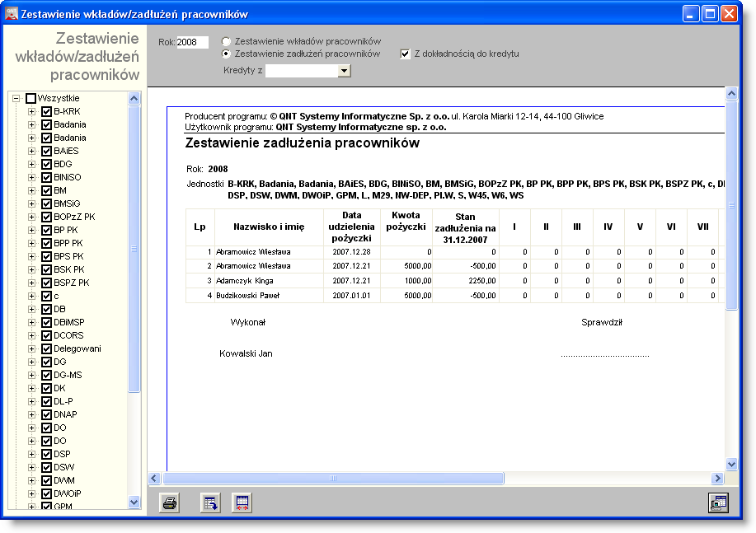
Task: Uncheck the BAiES unit checkbox
Action: click(x=46, y=151)
